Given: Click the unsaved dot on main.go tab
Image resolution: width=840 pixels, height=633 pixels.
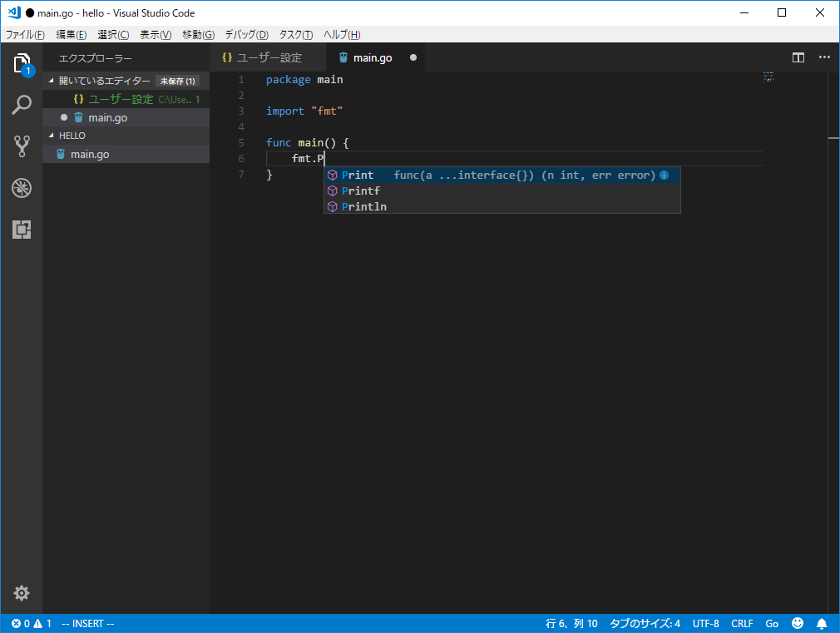Looking at the screenshot, I should 413,57.
